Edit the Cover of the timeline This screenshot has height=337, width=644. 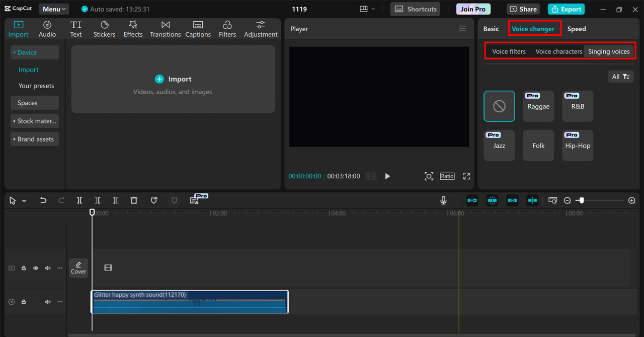pos(78,268)
